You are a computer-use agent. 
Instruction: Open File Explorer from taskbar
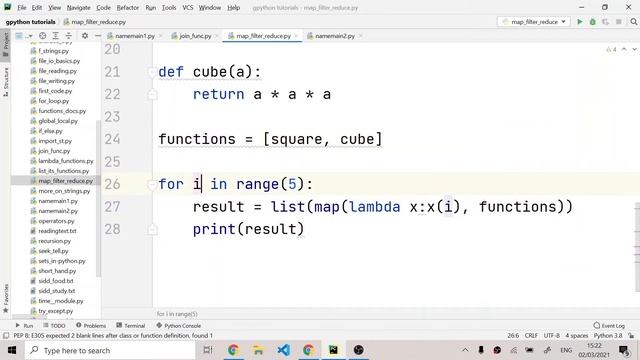pyautogui.click(x=258, y=350)
